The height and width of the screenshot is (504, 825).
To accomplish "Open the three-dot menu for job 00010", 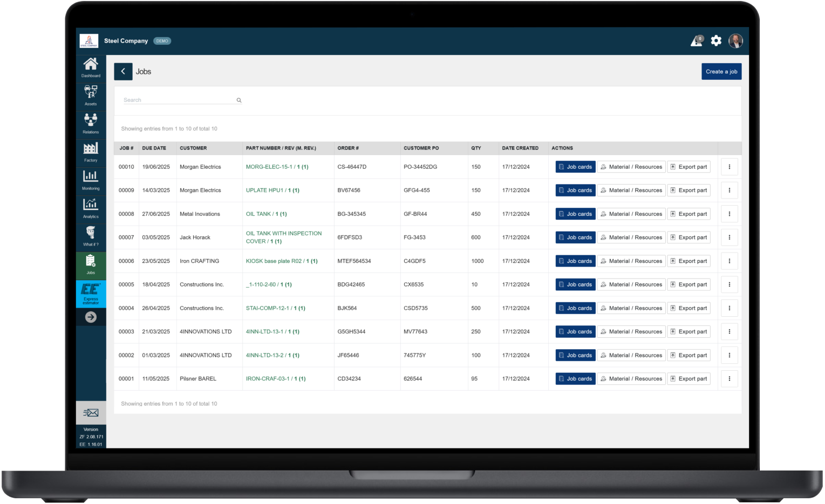I will point(729,167).
